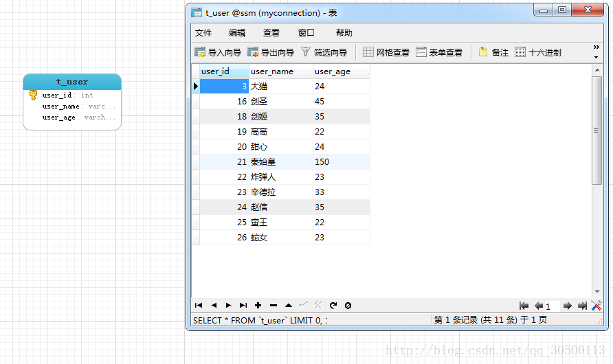Select the cell with name 赵信
Viewport: 613px width, 364px height.
click(281, 207)
